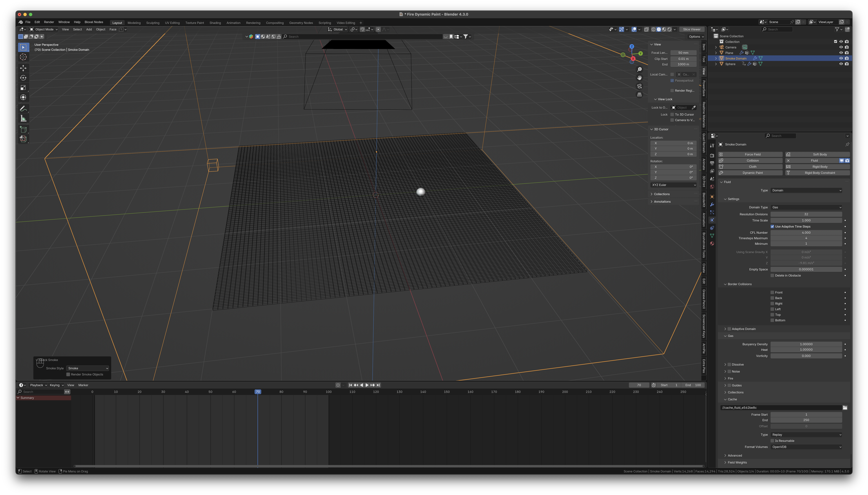Enable Delete in Obstacle checkbox
Image resolution: width=868 pixels, height=495 pixels.
[772, 276]
